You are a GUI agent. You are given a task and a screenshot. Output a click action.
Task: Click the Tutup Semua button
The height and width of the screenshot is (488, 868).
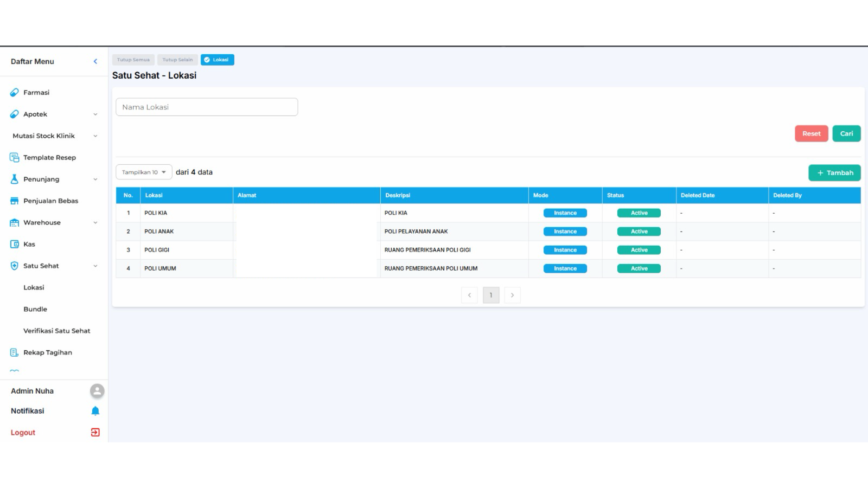pyautogui.click(x=133, y=60)
